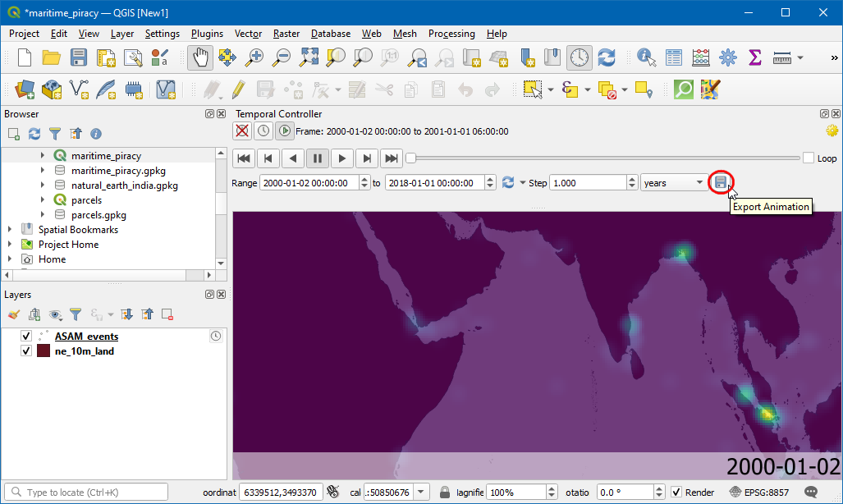
Task: Click Set to full range refresh icon
Action: 508,182
